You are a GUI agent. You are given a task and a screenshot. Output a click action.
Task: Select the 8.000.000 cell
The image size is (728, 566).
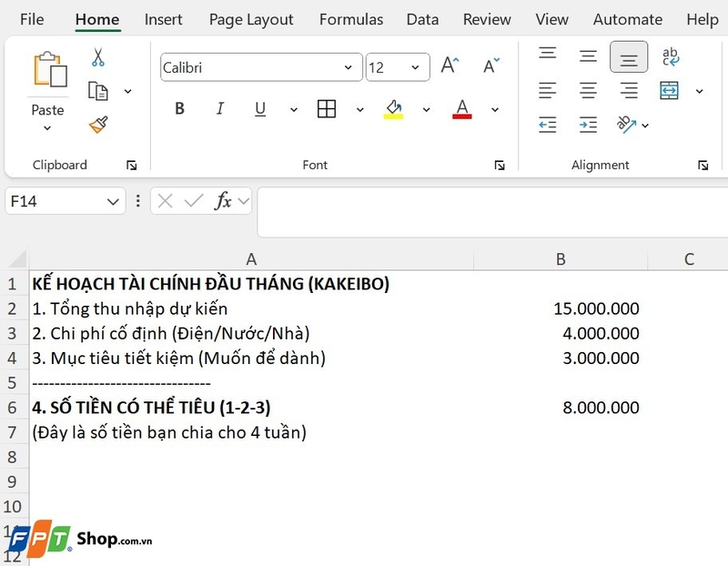pos(561,408)
